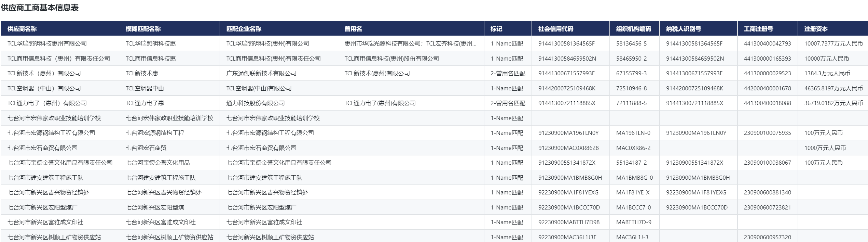Click organization code 67155799-3
This screenshot has width=868, height=242.
[x=632, y=73]
